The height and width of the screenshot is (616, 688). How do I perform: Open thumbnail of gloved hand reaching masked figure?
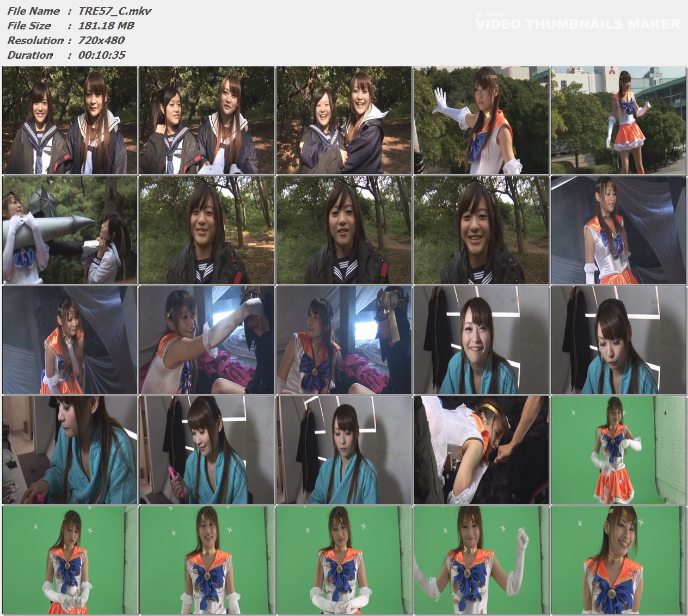[x=207, y=340]
